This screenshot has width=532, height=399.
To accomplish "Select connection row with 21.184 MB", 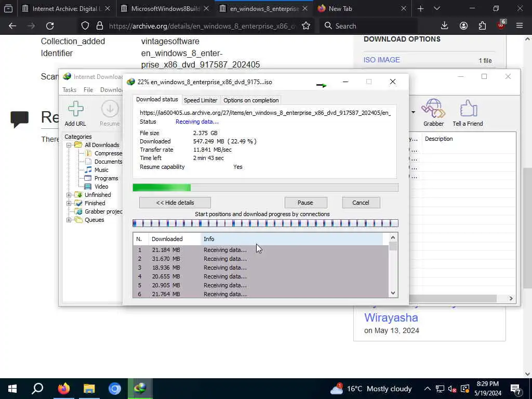I will [261, 250].
